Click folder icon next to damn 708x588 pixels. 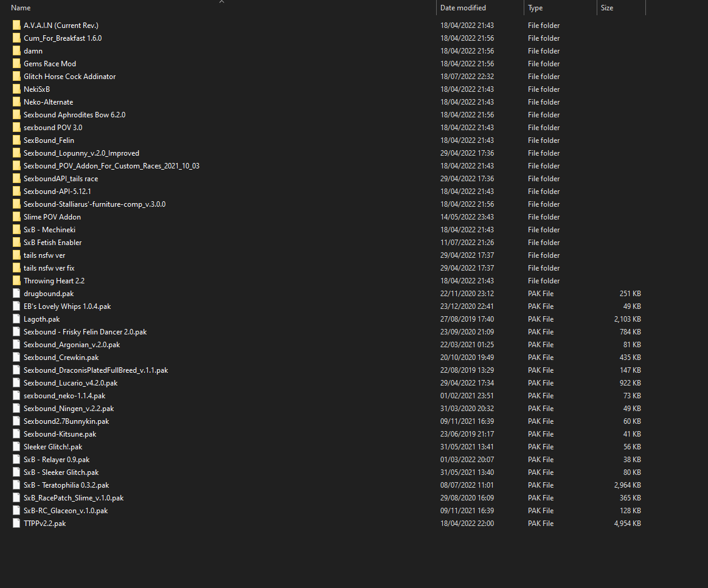tap(16, 51)
